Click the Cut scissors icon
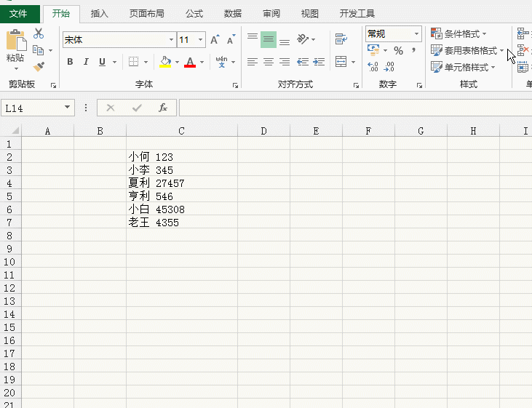The image size is (532, 408). click(39, 33)
